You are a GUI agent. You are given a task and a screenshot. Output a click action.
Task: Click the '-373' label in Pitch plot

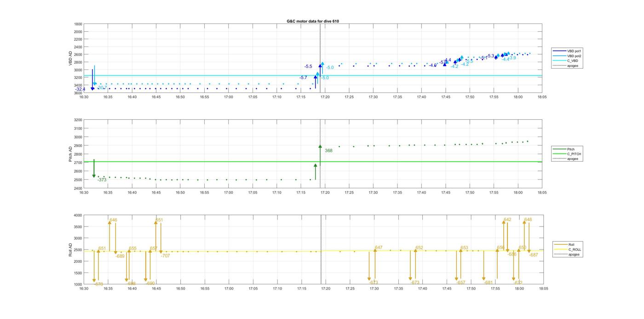pos(102,180)
